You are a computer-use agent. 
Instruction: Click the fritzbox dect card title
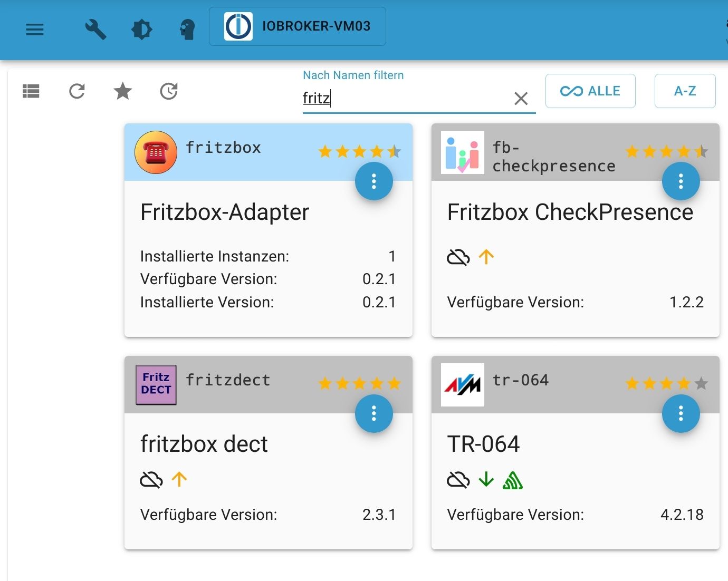tap(204, 444)
